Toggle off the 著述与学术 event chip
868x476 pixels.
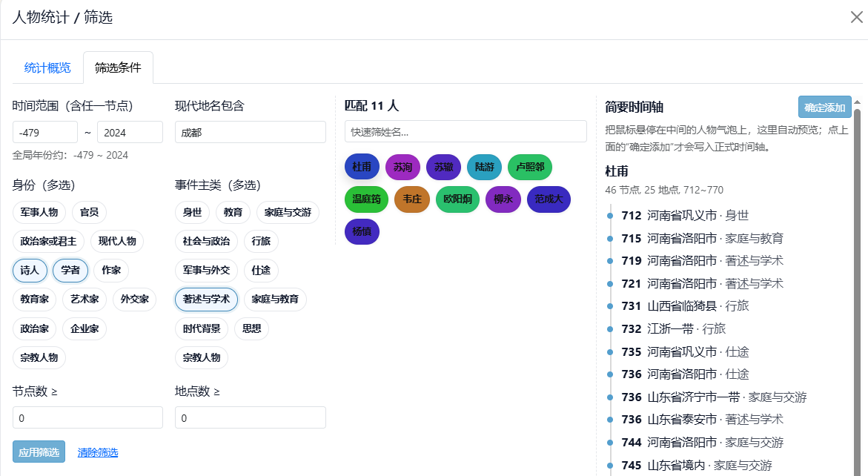coord(207,300)
